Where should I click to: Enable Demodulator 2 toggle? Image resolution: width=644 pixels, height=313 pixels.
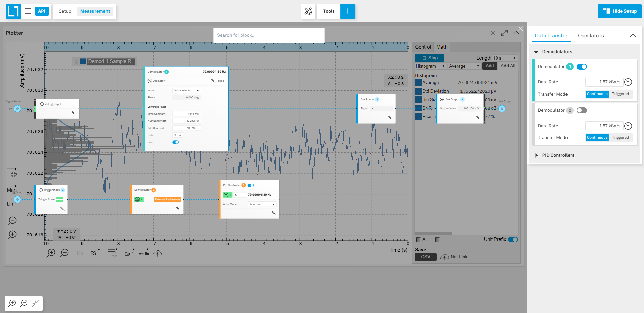pos(581,110)
